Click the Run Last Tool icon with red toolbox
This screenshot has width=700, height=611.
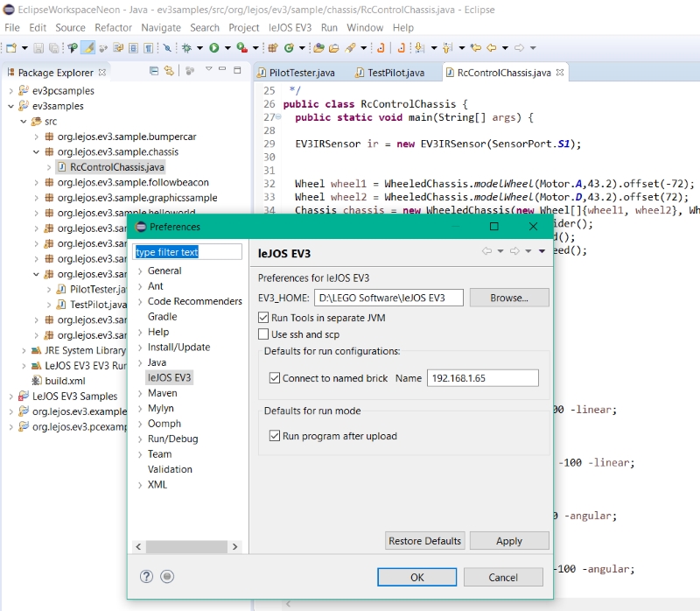coord(242,48)
